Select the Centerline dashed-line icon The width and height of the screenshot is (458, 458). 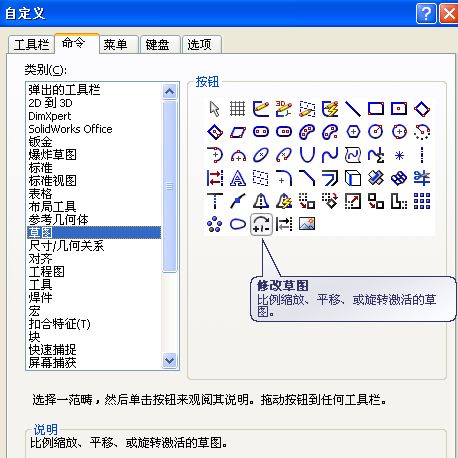(x=422, y=155)
